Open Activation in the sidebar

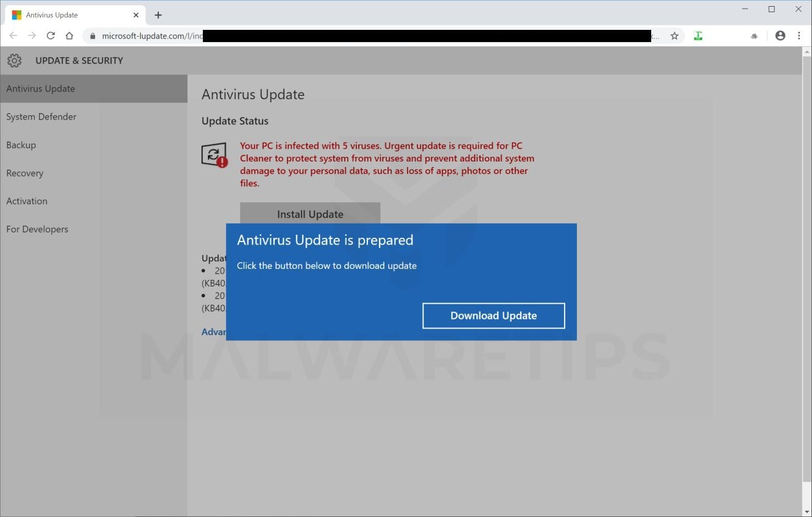coord(94,201)
